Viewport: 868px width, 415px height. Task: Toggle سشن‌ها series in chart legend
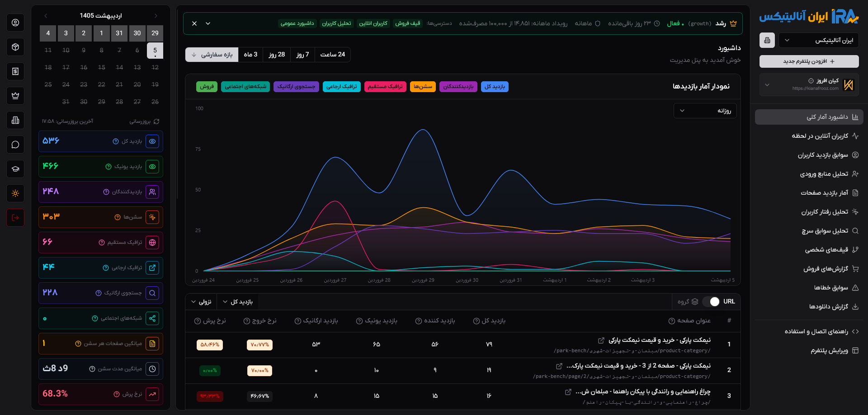[x=423, y=87]
